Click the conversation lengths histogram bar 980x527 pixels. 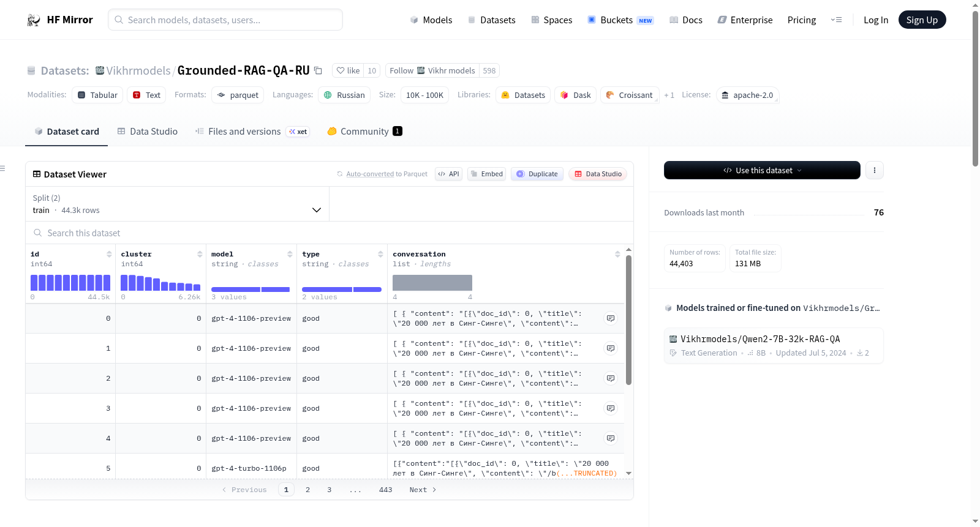[432, 283]
